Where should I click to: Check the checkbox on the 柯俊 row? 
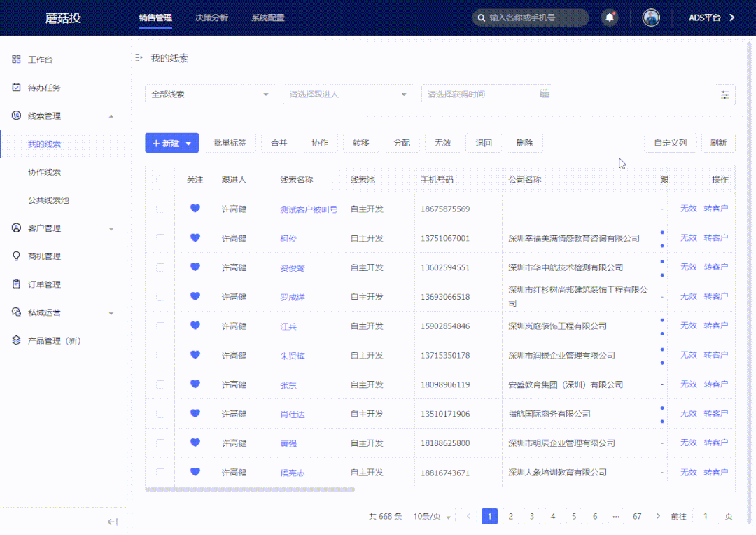coord(160,238)
